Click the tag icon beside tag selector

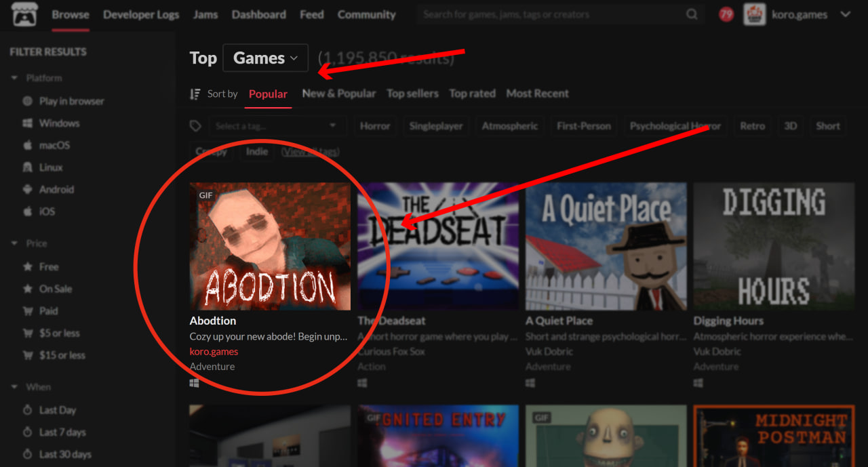point(195,126)
